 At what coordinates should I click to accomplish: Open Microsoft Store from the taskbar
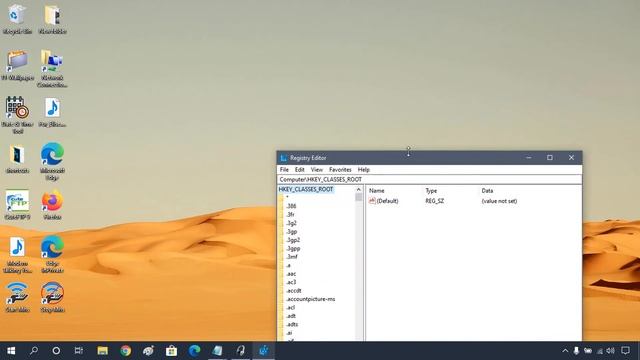[171, 351]
